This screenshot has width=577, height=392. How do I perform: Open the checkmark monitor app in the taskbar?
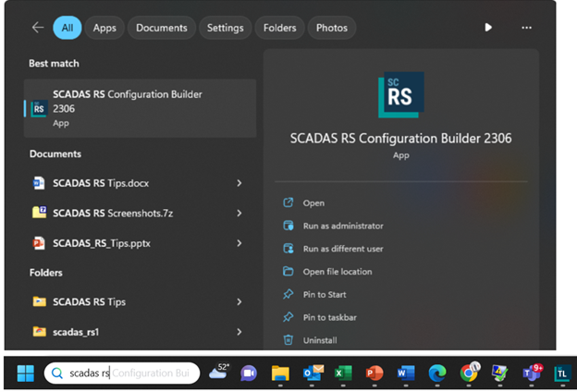tap(499, 374)
